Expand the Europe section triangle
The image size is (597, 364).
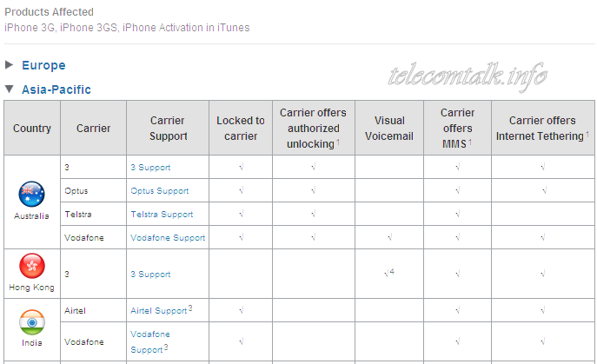(x=10, y=65)
